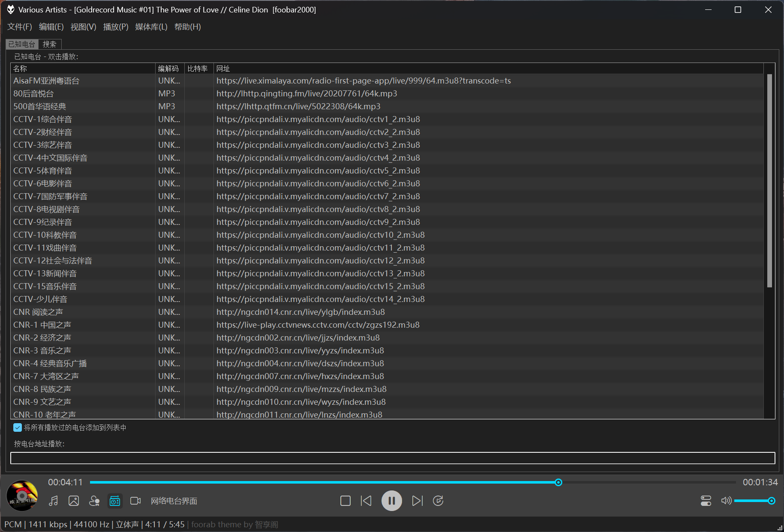Click the remaining time 00:01:34 display
Viewport: 784px width, 532px height.
click(x=760, y=482)
